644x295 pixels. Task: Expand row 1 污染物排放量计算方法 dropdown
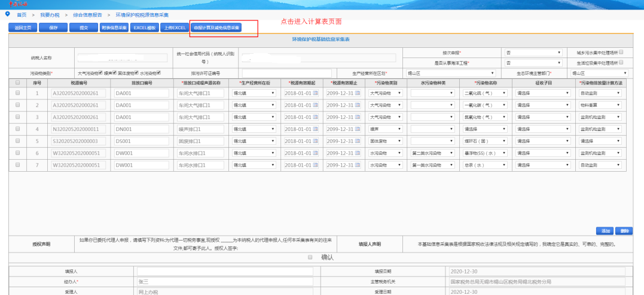click(x=600, y=93)
